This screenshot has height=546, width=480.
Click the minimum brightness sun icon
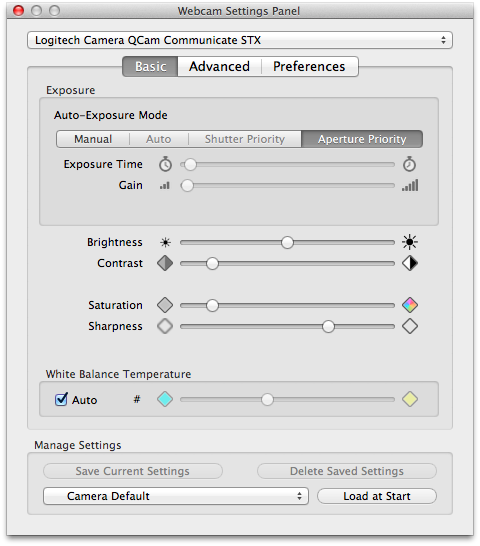[165, 242]
